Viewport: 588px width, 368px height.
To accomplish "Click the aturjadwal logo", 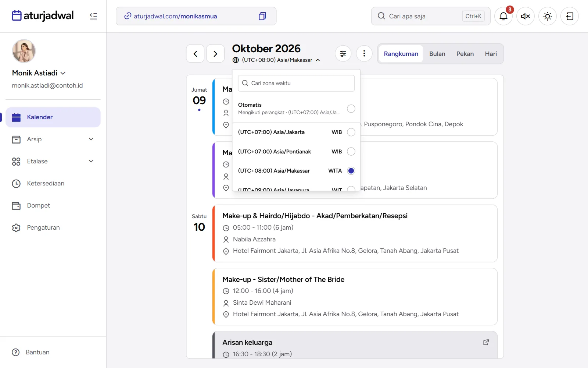I will point(43,15).
